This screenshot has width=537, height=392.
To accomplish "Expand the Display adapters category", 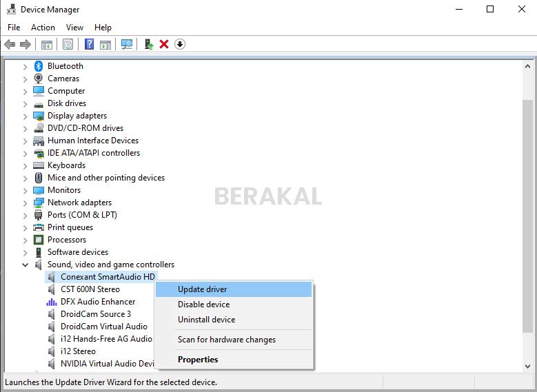I will click(x=25, y=116).
